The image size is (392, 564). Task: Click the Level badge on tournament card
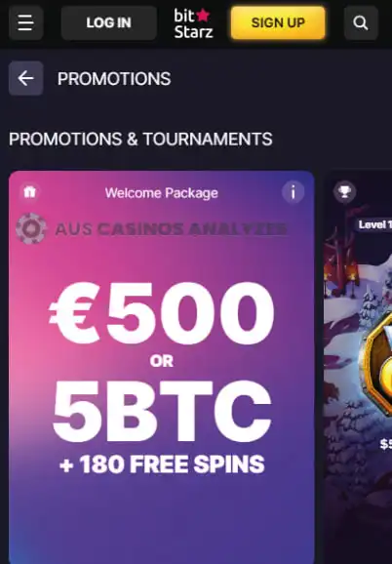click(x=373, y=224)
